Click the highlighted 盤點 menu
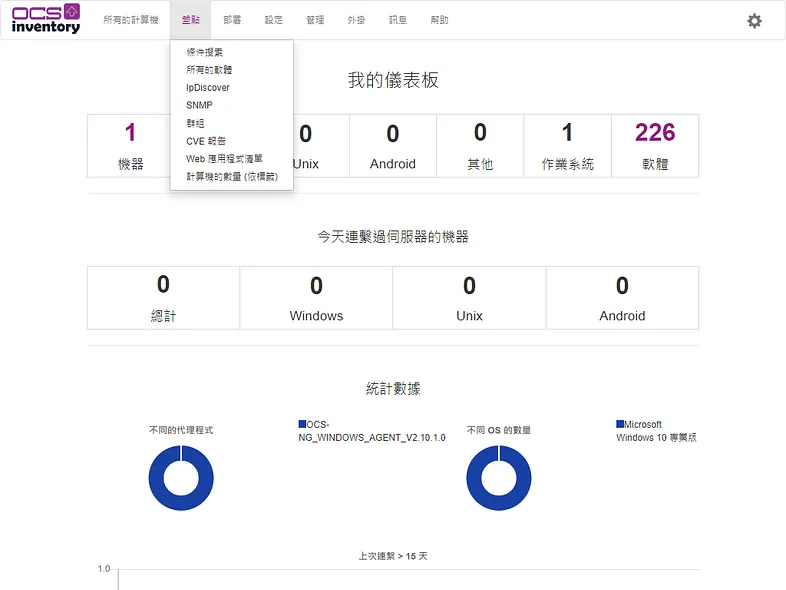The height and width of the screenshot is (590, 786). [x=190, y=20]
